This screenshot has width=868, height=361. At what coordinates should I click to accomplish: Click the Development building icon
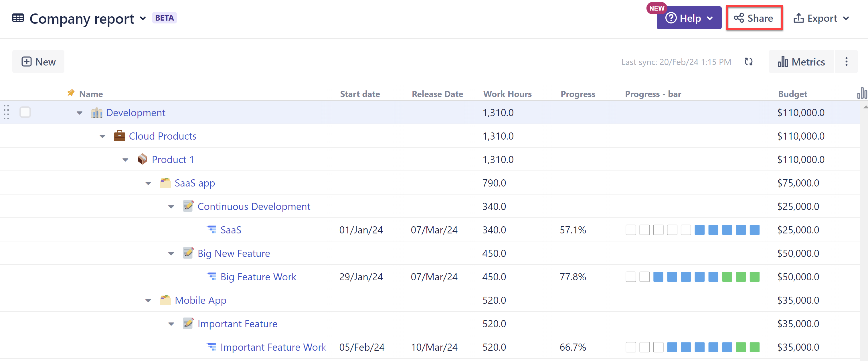(x=96, y=112)
